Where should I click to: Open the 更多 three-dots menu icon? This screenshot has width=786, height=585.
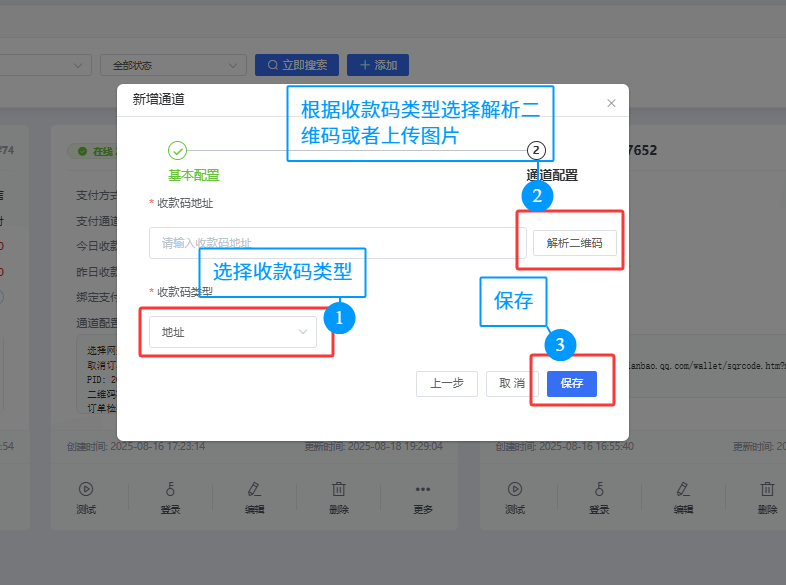pyautogui.click(x=423, y=489)
